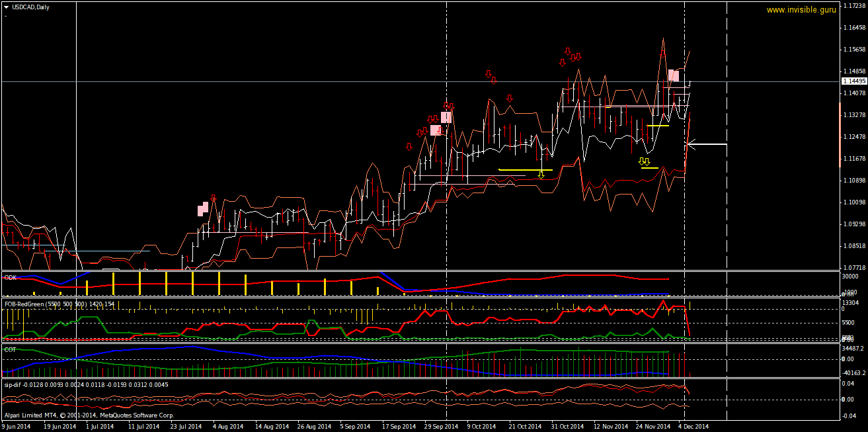The height and width of the screenshot is (432, 868).
Task: Click the Alpari Limited MT4 copyright text
Action: pos(89,415)
